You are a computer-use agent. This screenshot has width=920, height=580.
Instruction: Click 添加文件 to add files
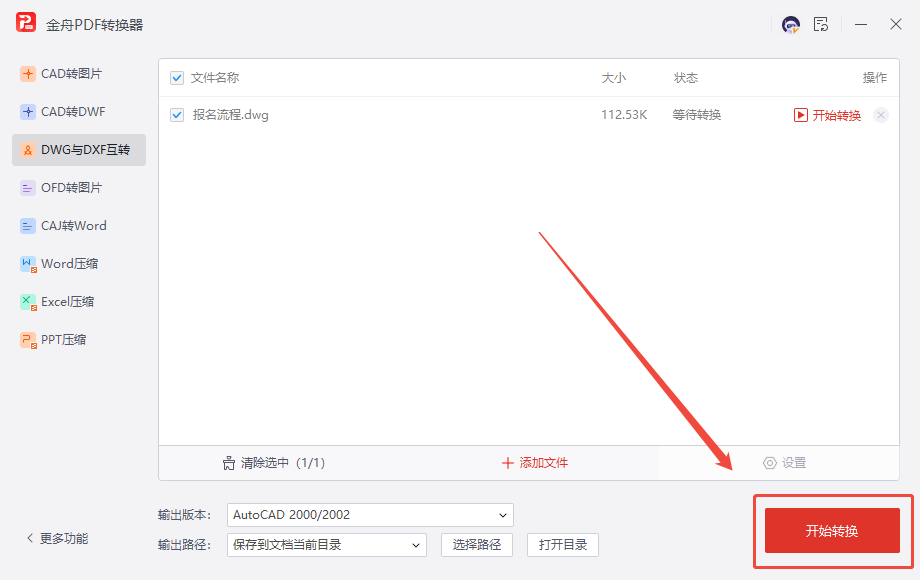click(535, 463)
